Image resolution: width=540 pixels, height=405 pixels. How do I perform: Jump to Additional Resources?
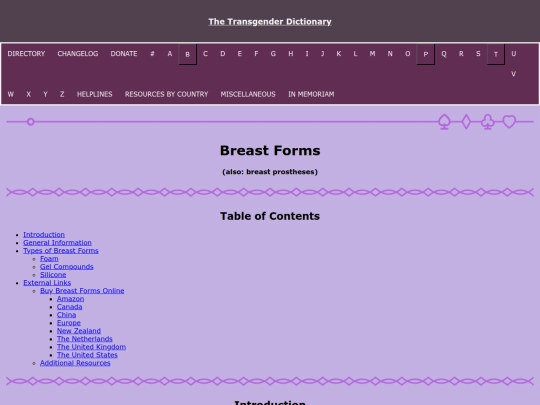point(75,363)
